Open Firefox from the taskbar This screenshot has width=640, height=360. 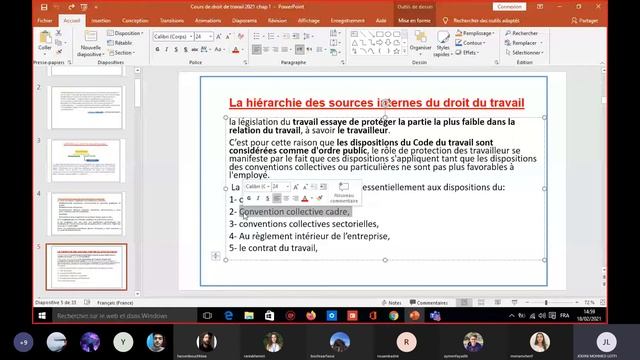[x=311, y=316]
